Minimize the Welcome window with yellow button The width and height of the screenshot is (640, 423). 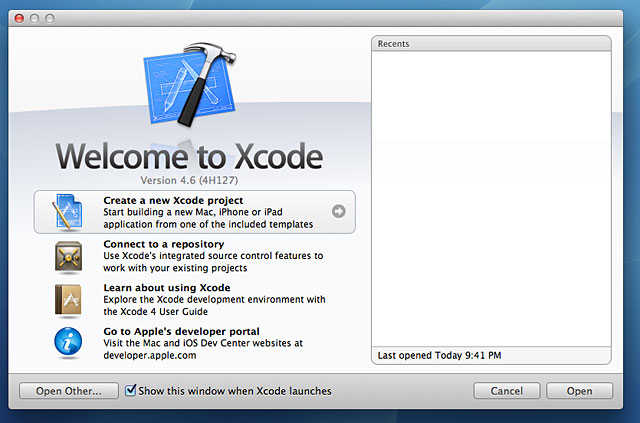pyautogui.click(x=34, y=18)
